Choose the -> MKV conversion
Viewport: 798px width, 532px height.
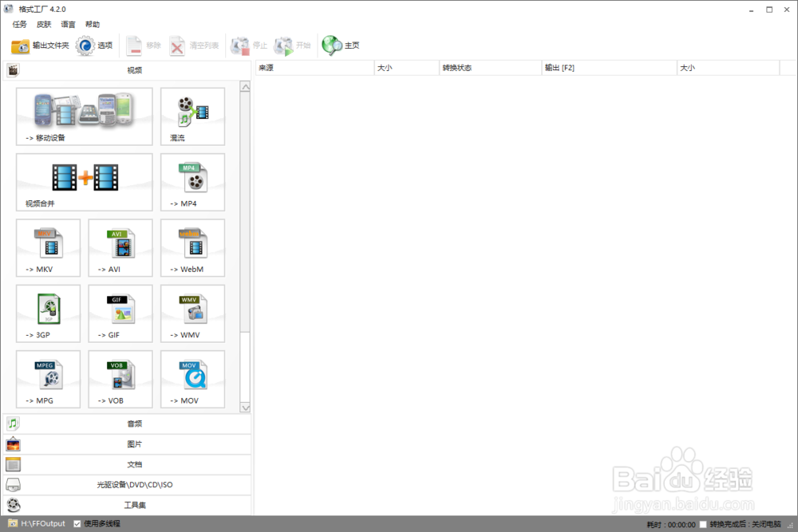click(x=48, y=248)
